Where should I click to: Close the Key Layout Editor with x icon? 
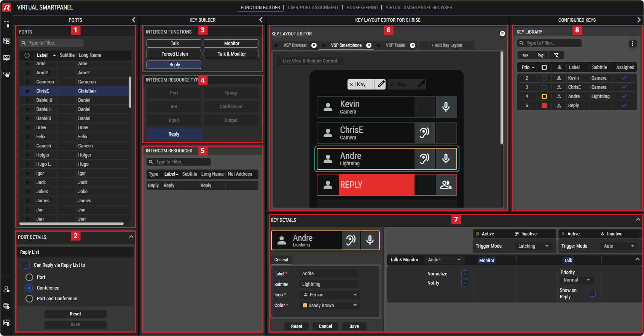coord(502,34)
